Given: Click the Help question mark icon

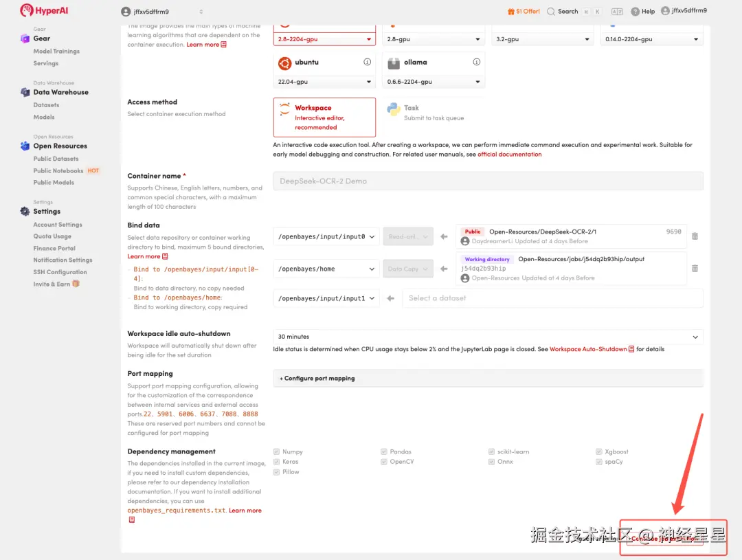Looking at the screenshot, I should coord(635,12).
